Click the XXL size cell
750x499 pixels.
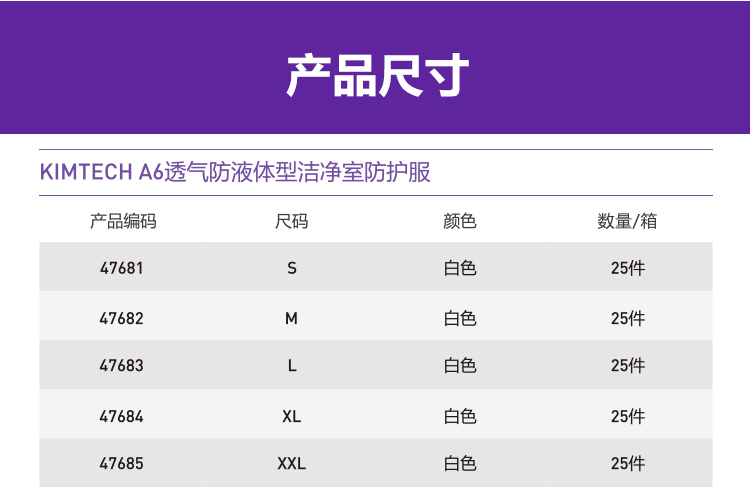[x=291, y=464]
